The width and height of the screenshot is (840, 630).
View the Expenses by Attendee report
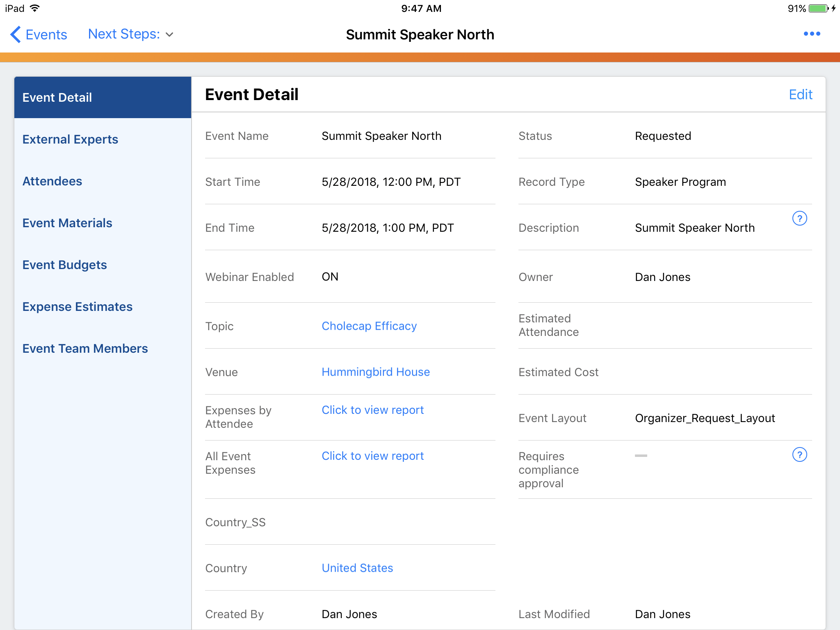tap(372, 410)
